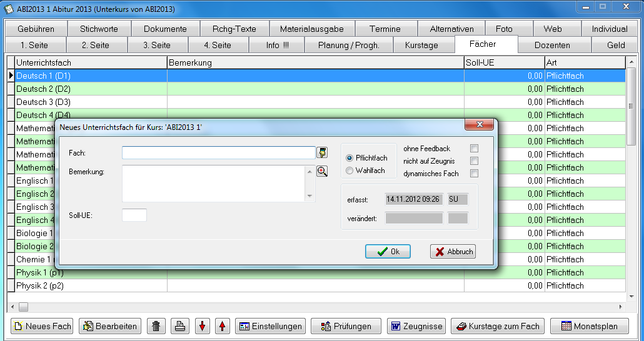Go to 2. Seite tab
The height and width of the screenshot is (341, 644).
[97, 45]
